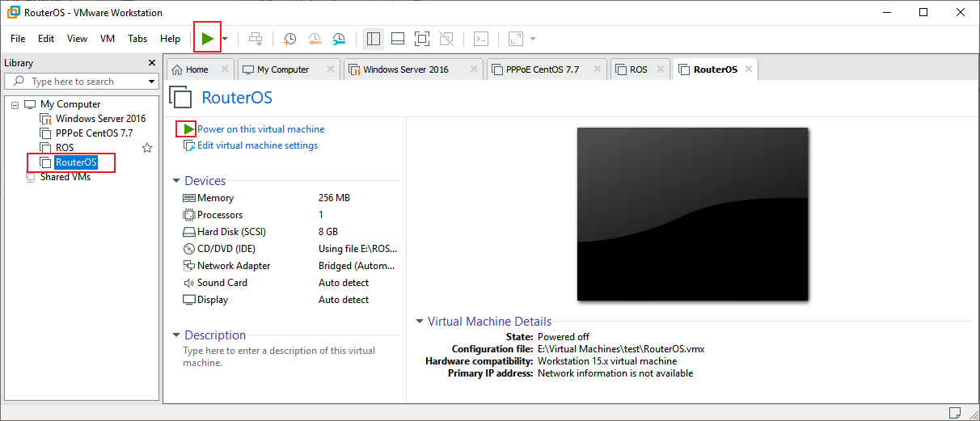This screenshot has height=421, width=980.
Task: Click the Sound Card device row
Action: pyautogui.click(x=289, y=283)
